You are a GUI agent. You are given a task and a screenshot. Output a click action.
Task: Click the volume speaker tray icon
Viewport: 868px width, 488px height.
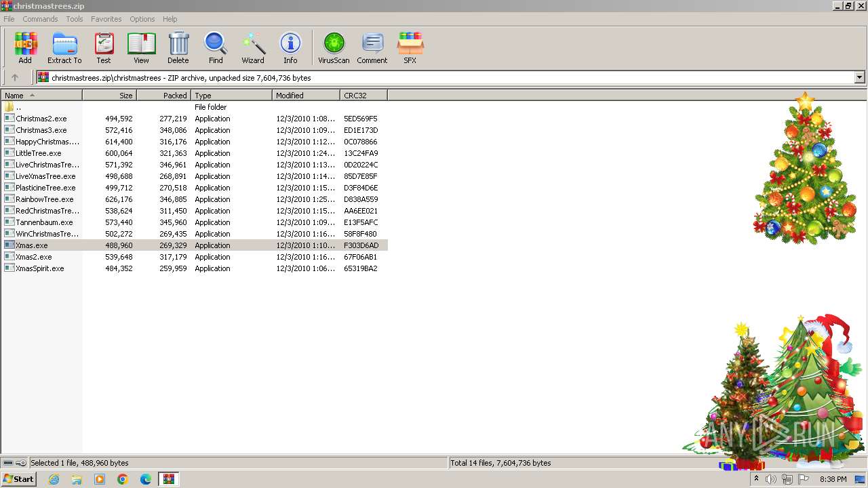(771, 479)
